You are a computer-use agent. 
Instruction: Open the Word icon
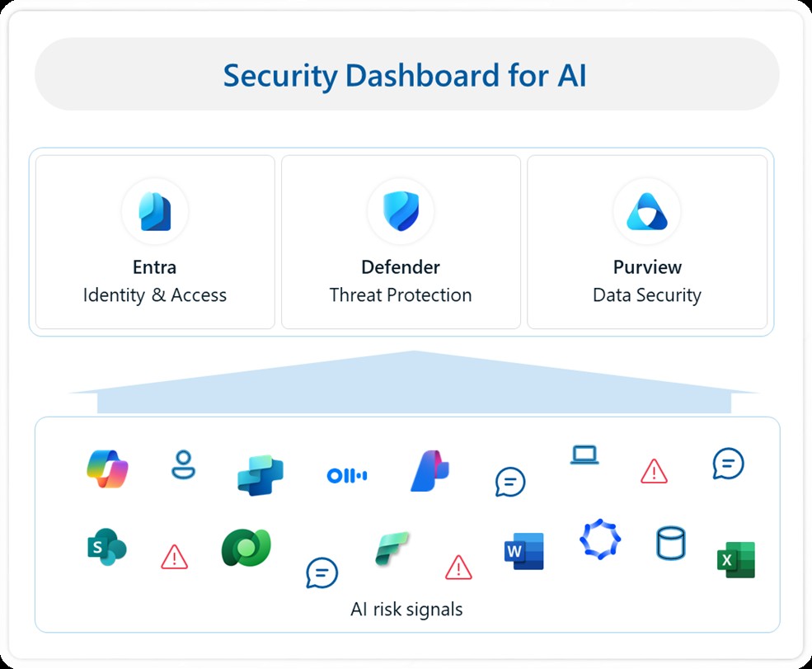pos(523,551)
